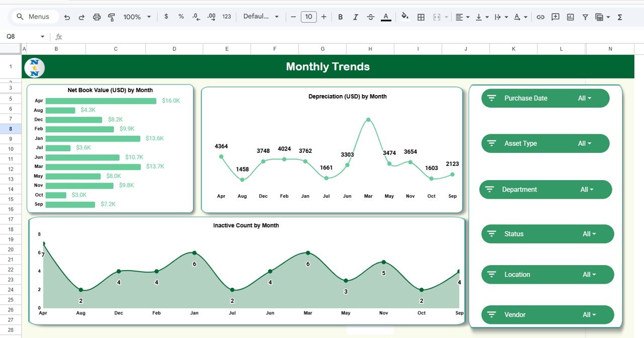Screen dimensions: 644x338
Task: Insert a link via the toolbar
Action: pyautogui.click(x=540, y=17)
